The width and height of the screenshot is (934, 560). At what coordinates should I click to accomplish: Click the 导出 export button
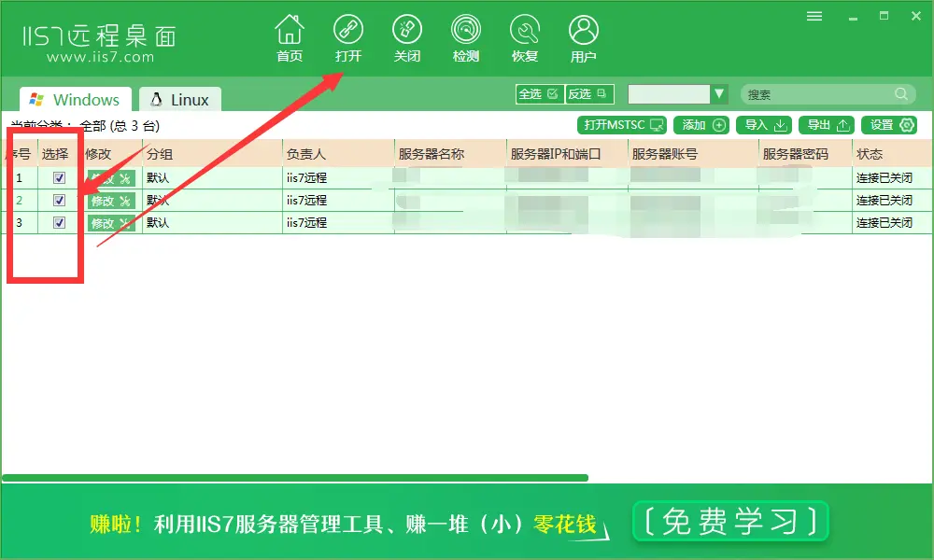[x=827, y=125]
